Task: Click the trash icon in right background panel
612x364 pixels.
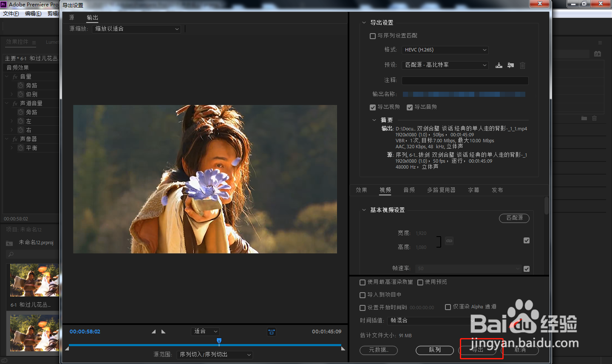Action: point(595,118)
